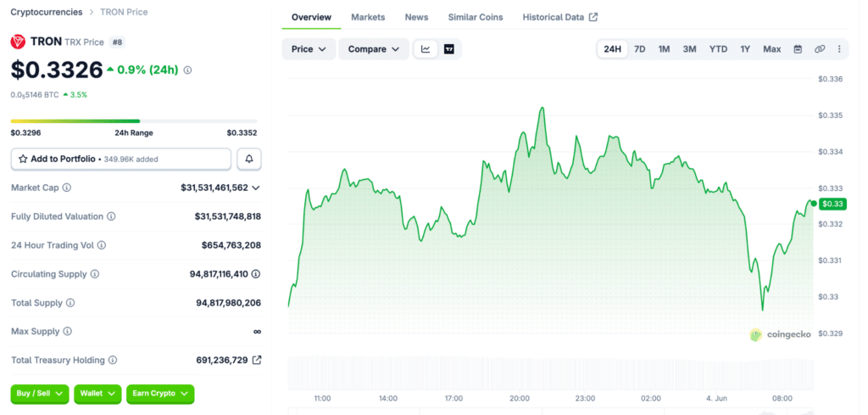This screenshot has height=415, width=868.
Task: Open Total Treasury Holding external link icon
Action: (x=257, y=360)
